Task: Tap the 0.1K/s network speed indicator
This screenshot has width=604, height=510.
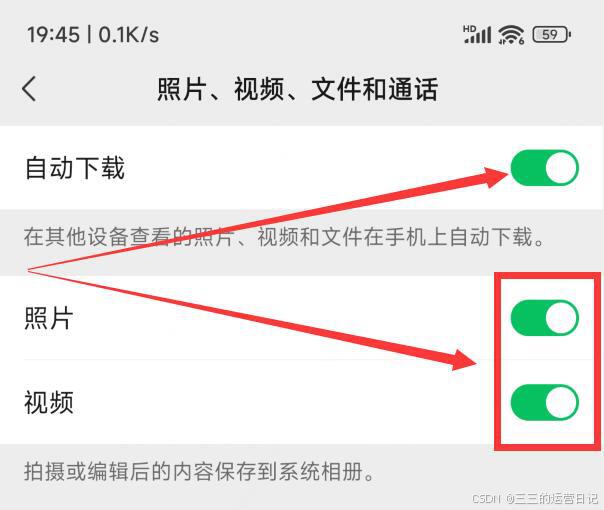Action: pyautogui.click(x=129, y=35)
